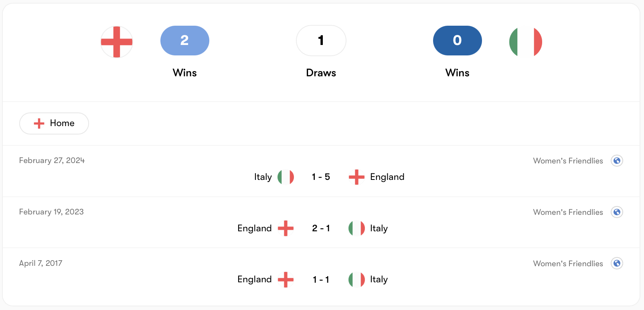Select the Italy 0 wins pill

(458, 41)
